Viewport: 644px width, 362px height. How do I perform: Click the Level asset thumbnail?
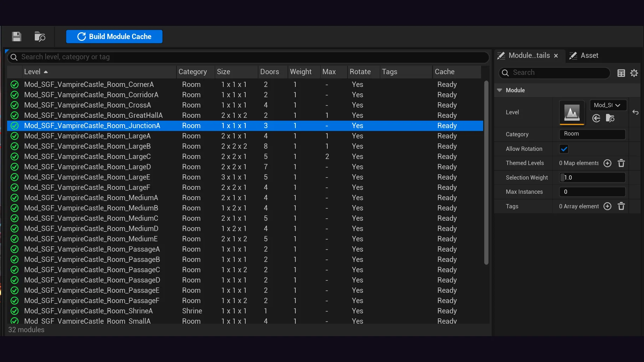click(x=572, y=113)
